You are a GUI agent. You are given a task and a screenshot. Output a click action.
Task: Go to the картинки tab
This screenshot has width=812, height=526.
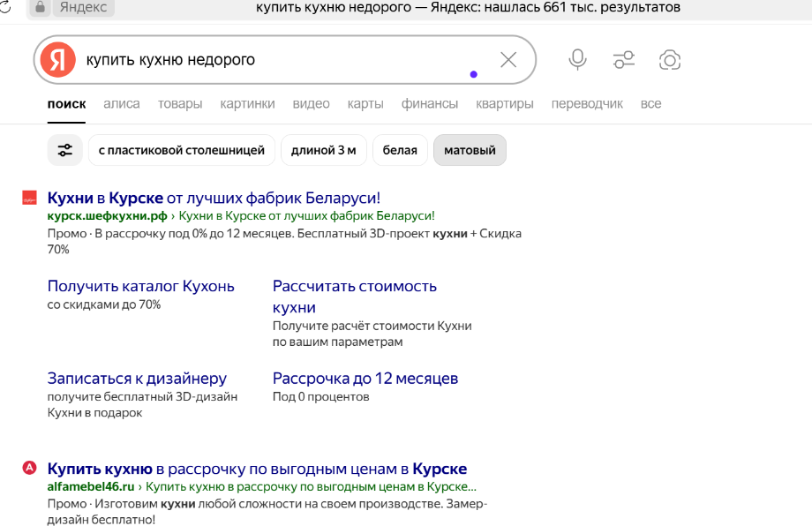coord(247,104)
